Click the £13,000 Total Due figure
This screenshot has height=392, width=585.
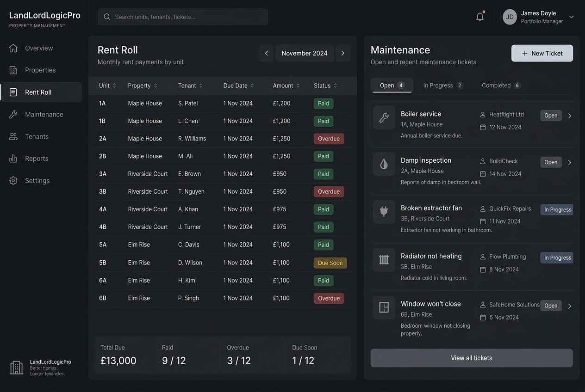pos(118,361)
